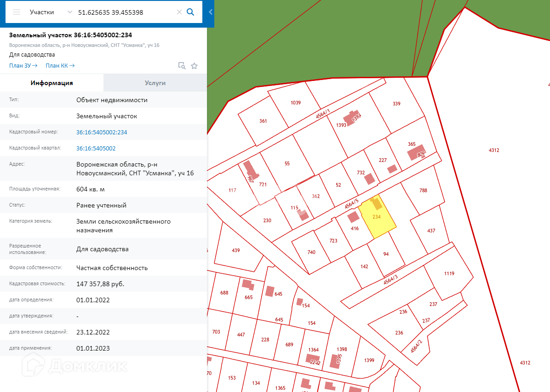Open the План КК link
Image resolution: width=550 pixels, height=392 pixels.
click(60, 66)
